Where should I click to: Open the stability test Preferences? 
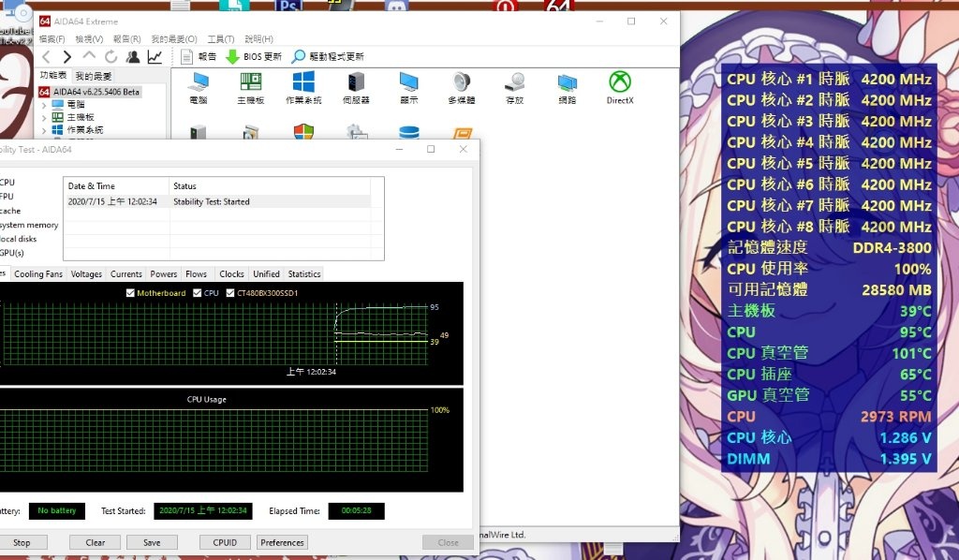pyautogui.click(x=282, y=542)
